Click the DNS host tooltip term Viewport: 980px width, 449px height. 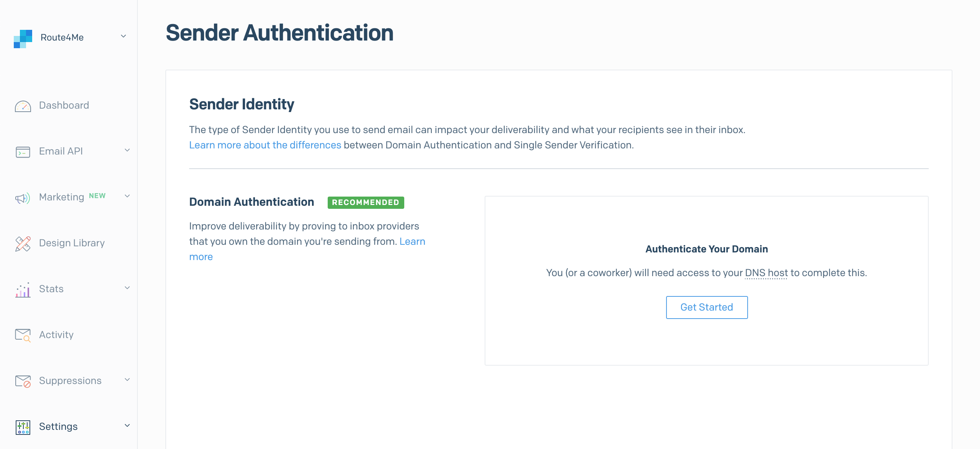click(766, 273)
